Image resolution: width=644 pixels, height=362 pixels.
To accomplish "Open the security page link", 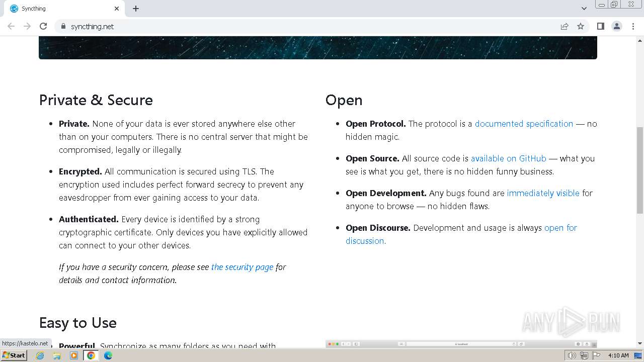I will pos(242,267).
